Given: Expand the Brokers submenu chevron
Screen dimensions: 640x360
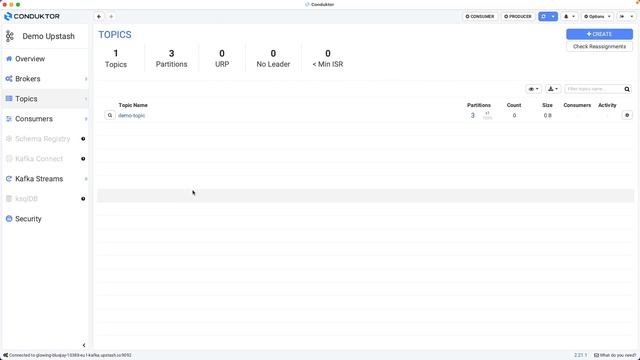Looking at the screenshot, I should click(86, 79).
